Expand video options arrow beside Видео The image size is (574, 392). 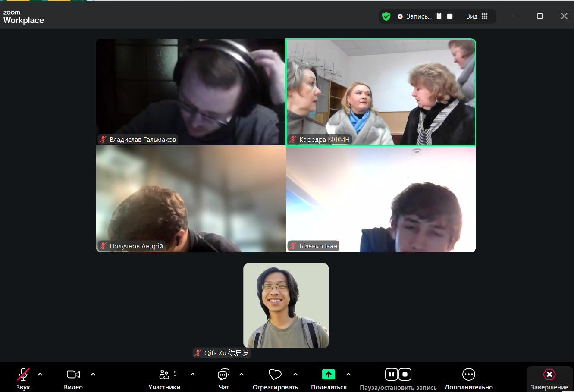[x=93, y=374]
